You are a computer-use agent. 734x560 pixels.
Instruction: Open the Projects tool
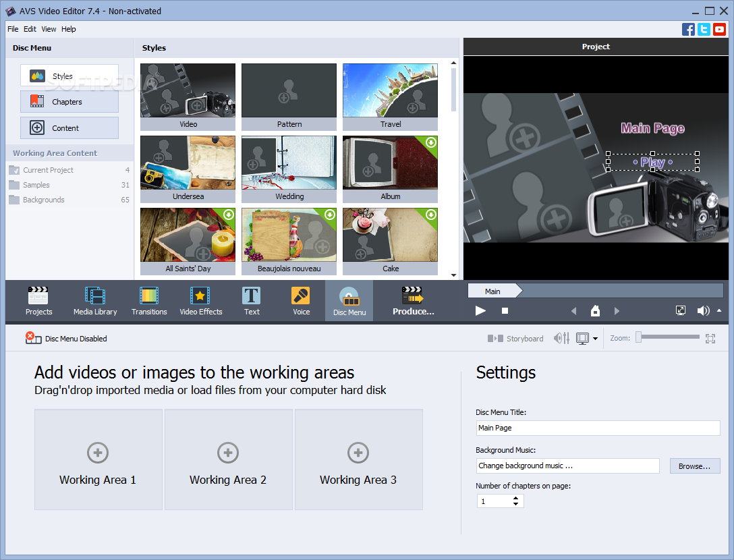[38, 301]
